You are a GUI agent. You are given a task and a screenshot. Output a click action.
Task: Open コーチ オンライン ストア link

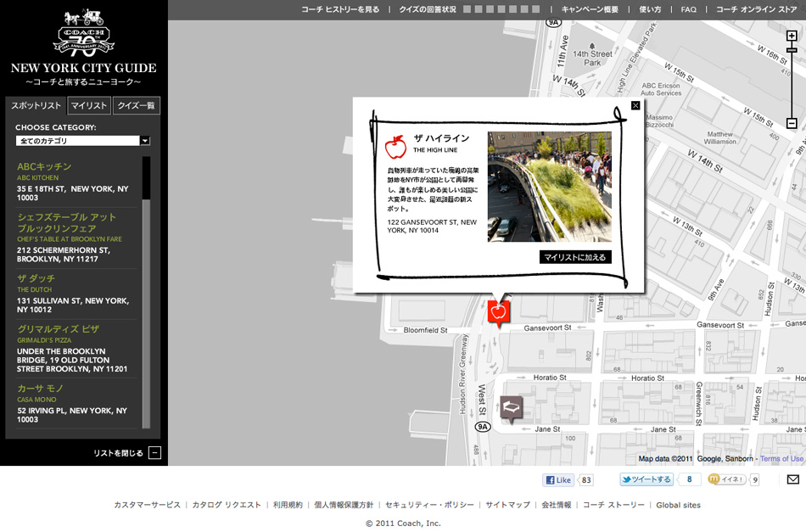coord(756,9)
